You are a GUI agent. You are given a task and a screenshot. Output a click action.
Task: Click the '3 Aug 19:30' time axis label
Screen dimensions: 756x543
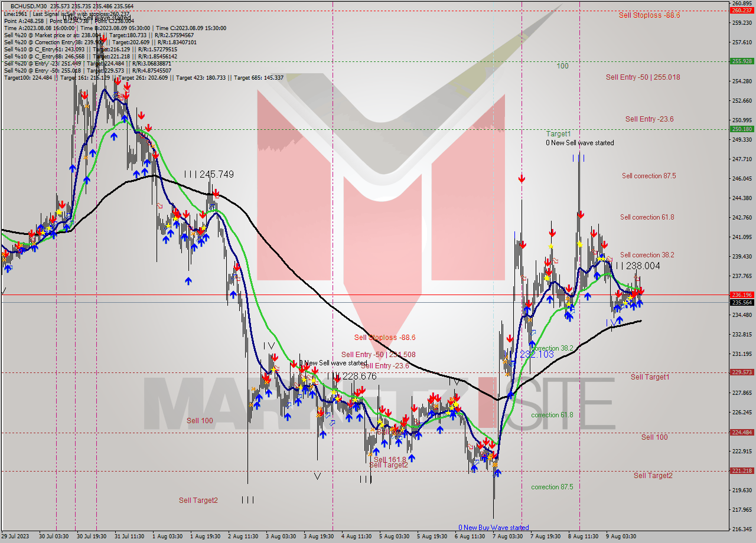[318, 537]
